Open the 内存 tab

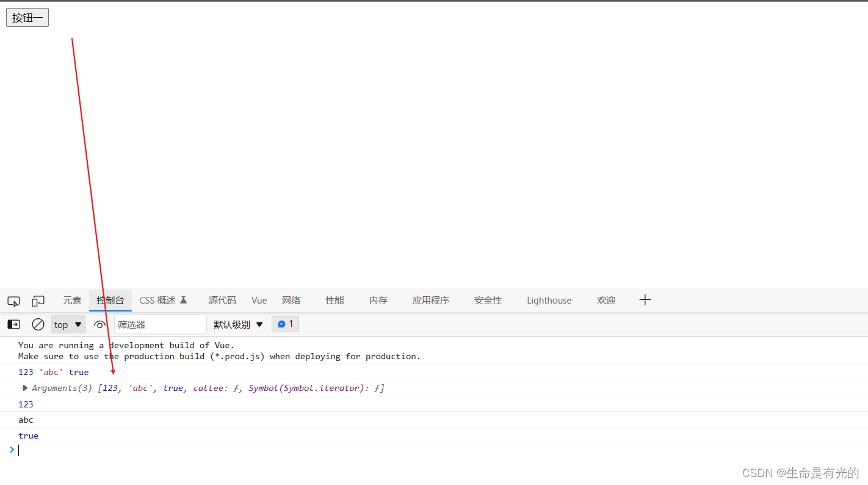(378, 301)
